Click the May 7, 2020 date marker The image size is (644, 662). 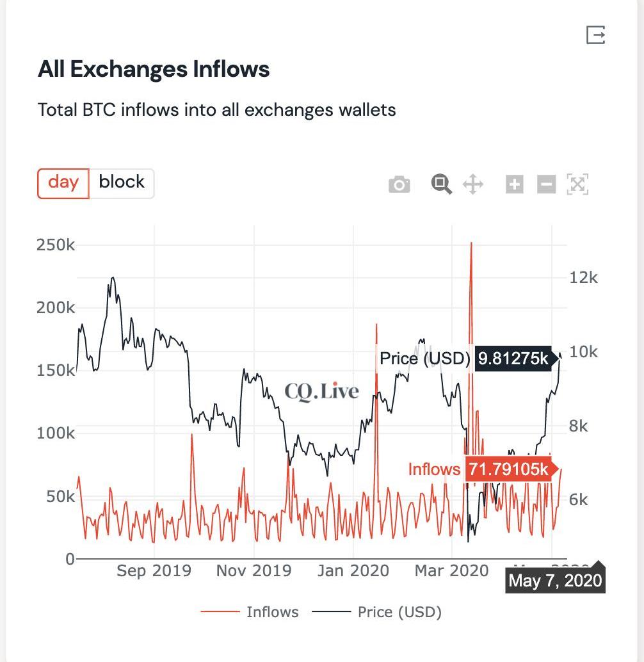point(556,581)
